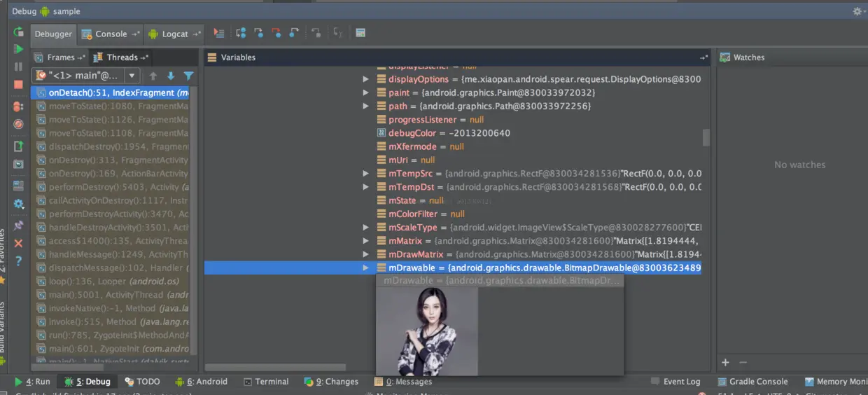Toggle the frames filter funnel icon
This screenshot has height=395, width=868.
(188, 76)
